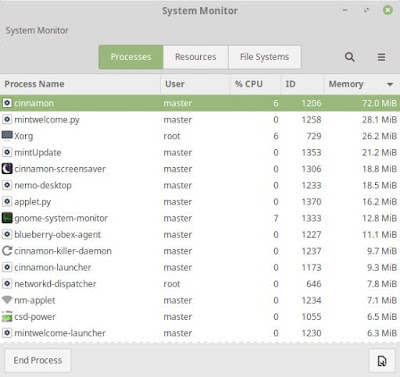Viewport: 400px width, 377px height.
Task: Click the process properties icon button
Action: click(x=382, y=361)
